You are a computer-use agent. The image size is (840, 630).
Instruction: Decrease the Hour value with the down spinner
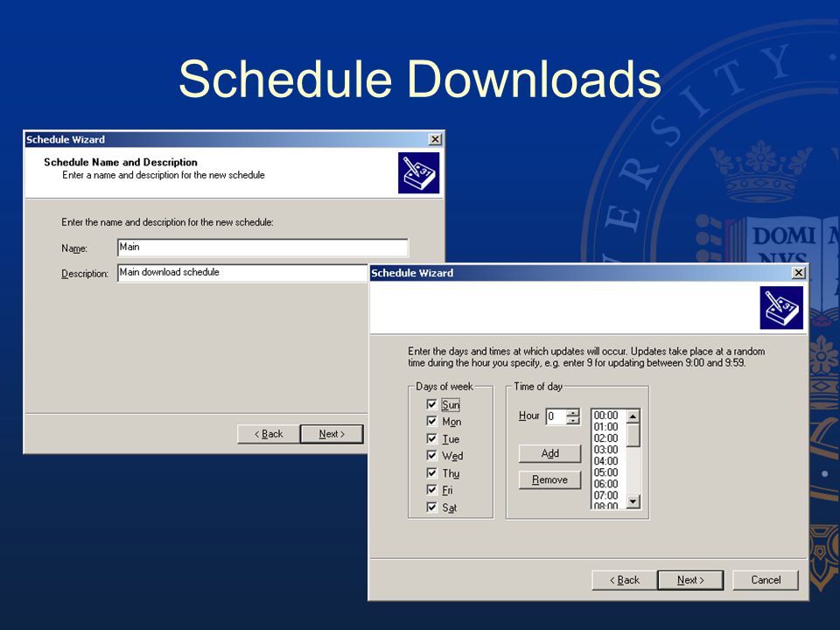(x=573, y=421)
